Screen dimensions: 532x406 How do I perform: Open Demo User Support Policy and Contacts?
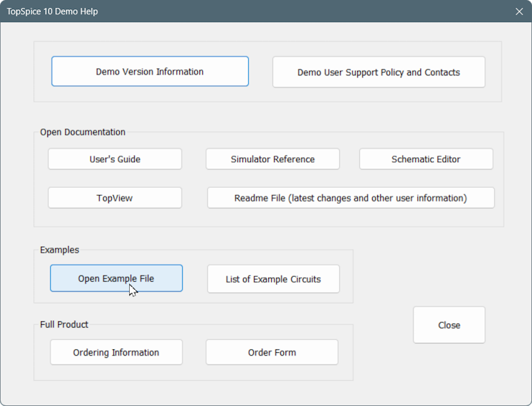pyautogui.click(x=379, y=72)
